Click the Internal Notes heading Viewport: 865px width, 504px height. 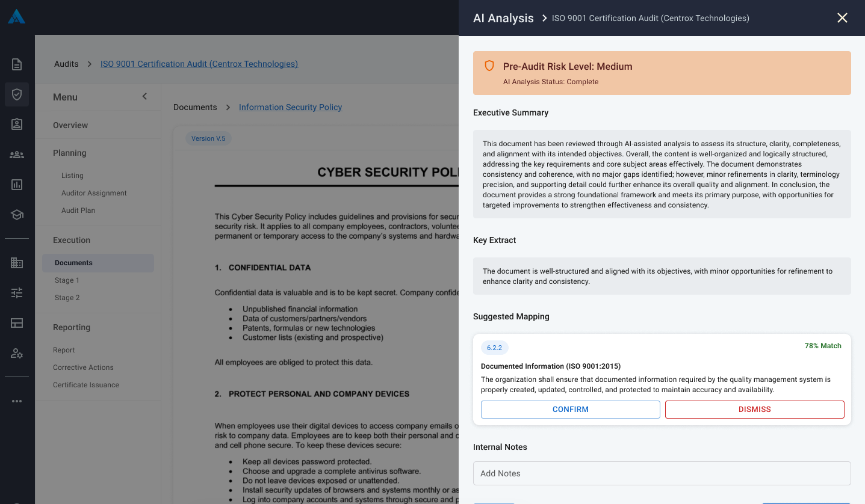point(500,447)
